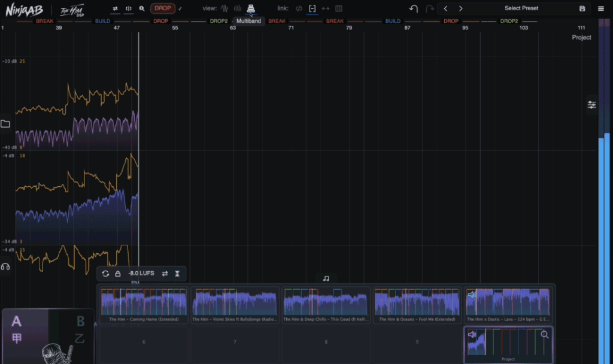Go to next preset arrow
613x364 pixels.
[x=460, y=8]
